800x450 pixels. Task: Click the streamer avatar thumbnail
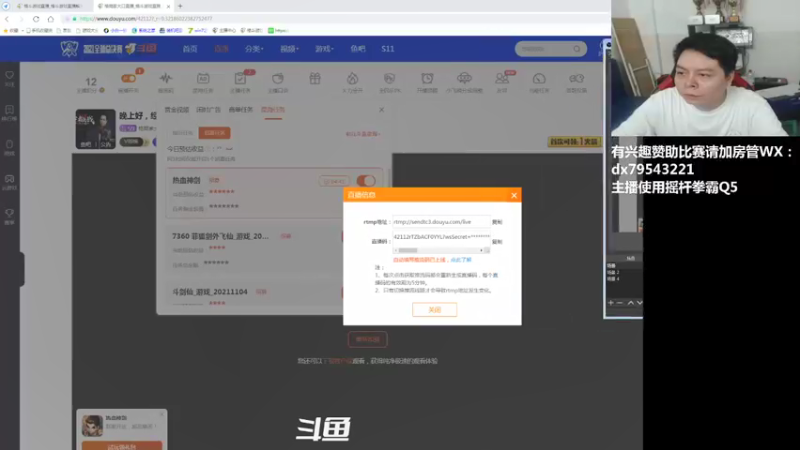point(95,129)
